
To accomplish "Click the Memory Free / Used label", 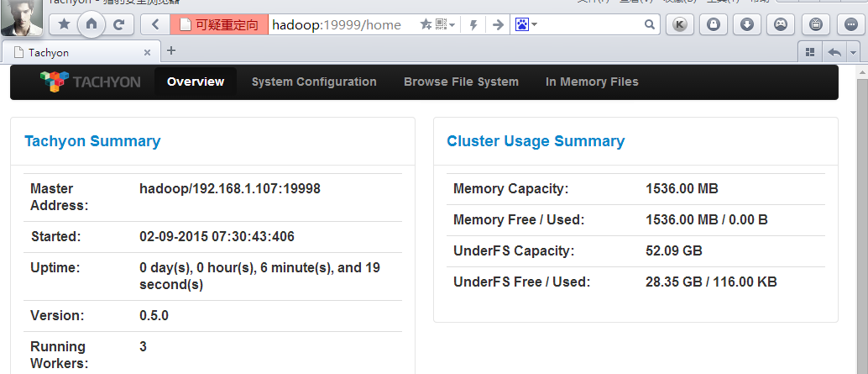I will pyautogui.click(x=519, y=220).
